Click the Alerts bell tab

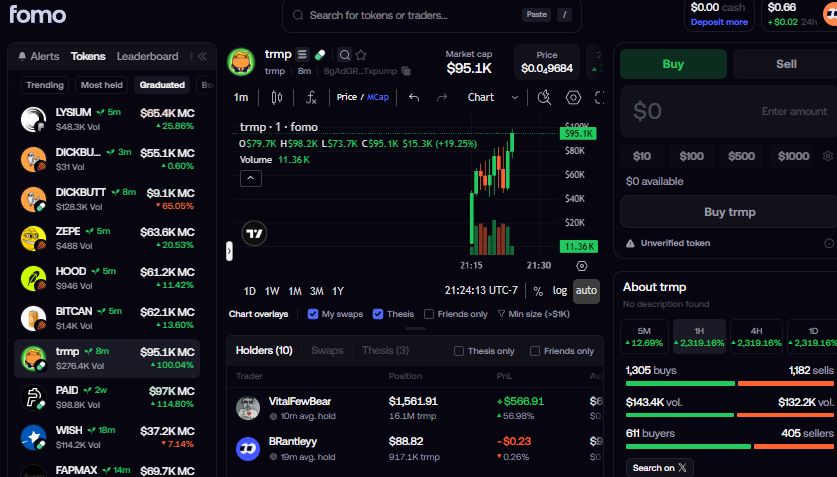click(38, 56)
